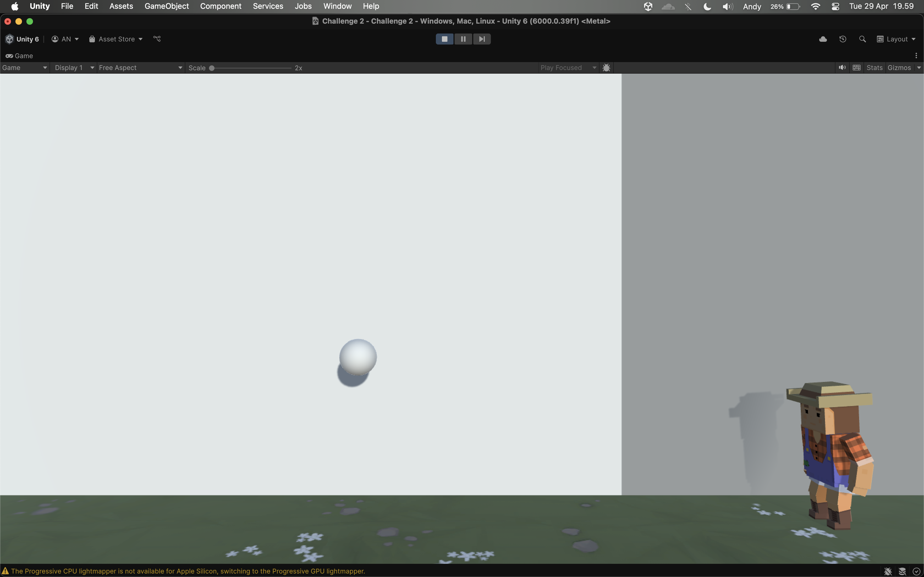Show rendering Stats overlay
Screen dimensions: 924x577
[x=875, y=68]
